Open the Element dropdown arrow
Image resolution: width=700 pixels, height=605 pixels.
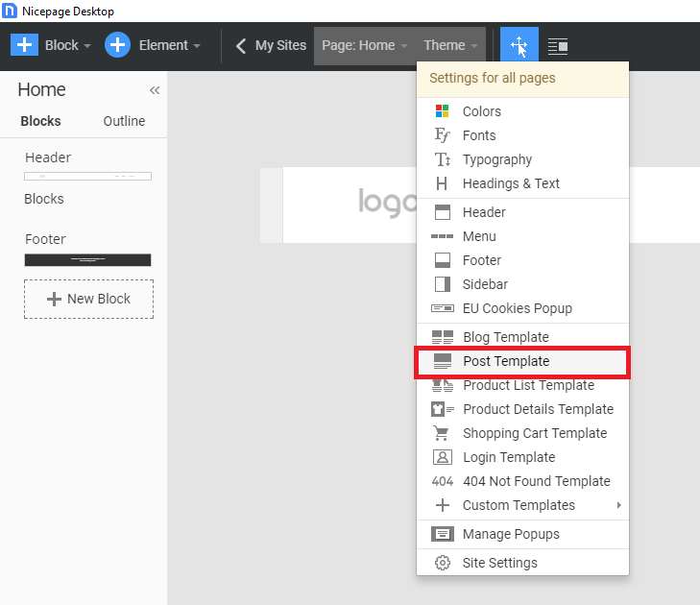coord(197,45)
